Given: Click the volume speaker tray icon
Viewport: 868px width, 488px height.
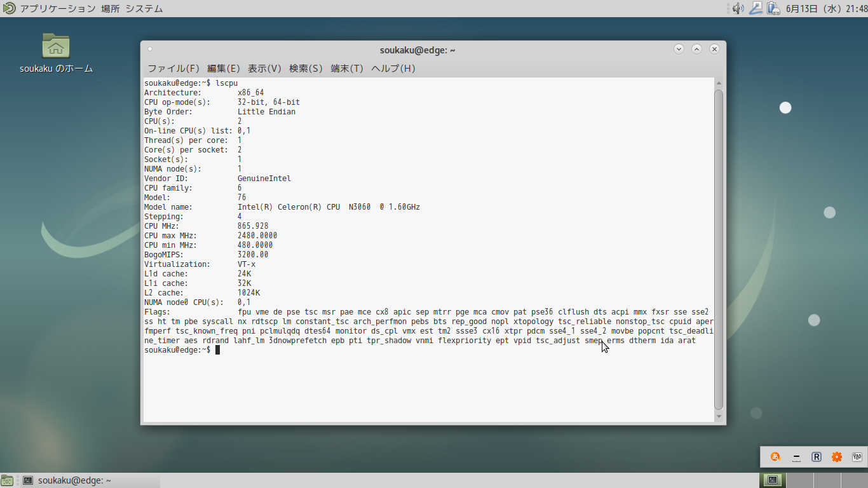Looking at the screenshot, I should (738, 8).
